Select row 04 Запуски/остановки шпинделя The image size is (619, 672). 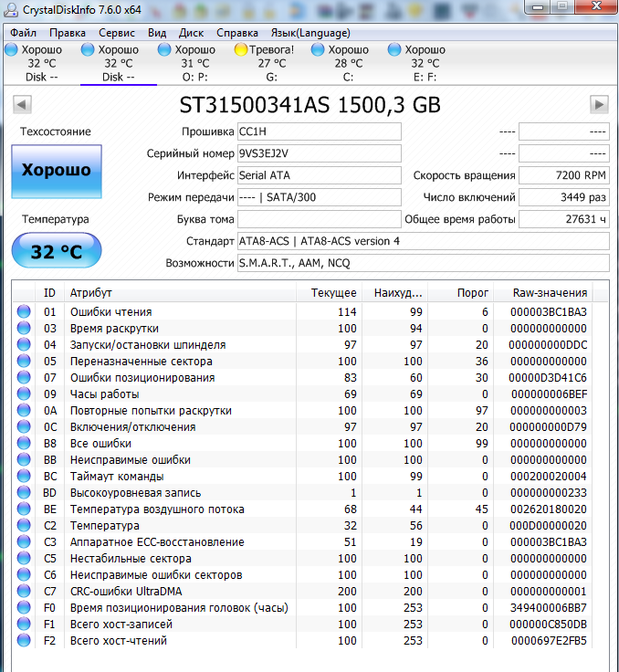[302, 344]
